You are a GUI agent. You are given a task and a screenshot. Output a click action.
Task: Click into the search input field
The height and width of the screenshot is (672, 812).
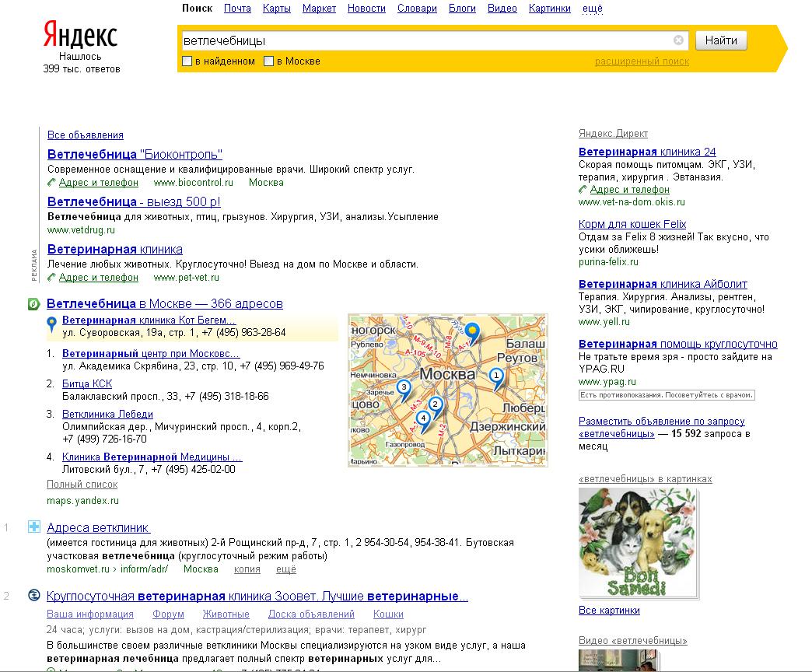click(x=427, y=40)
